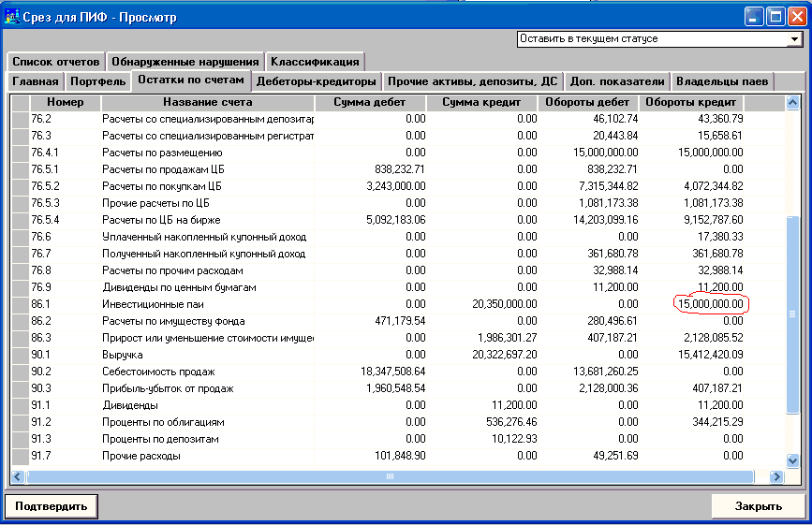Click account number '91.1'
Viewport: 812px width, 525px height.
pyautogui.click(x=41, y=405)
